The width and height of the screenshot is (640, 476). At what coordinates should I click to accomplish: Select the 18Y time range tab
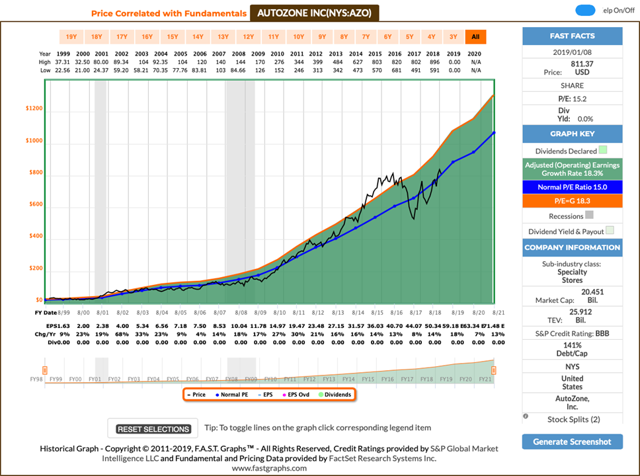click(97, 37)
